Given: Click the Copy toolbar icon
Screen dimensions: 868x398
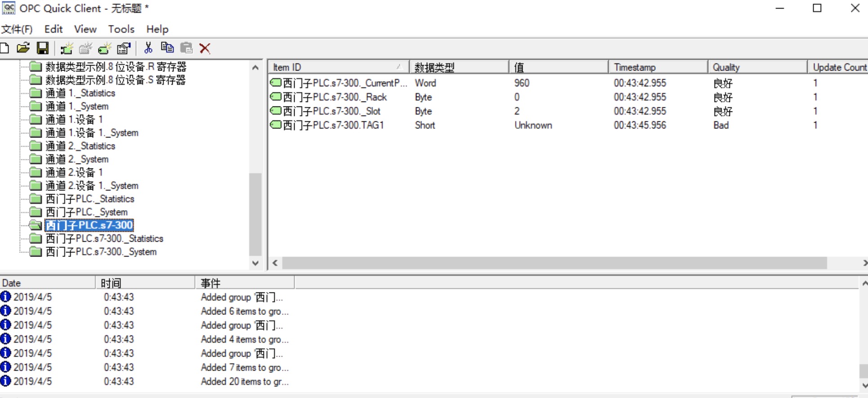Looking at the screenshot, I should 167,48.
